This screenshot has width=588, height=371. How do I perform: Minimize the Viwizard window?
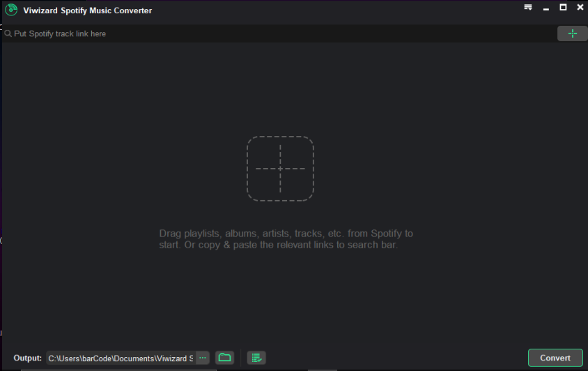[x=546, y=8]
